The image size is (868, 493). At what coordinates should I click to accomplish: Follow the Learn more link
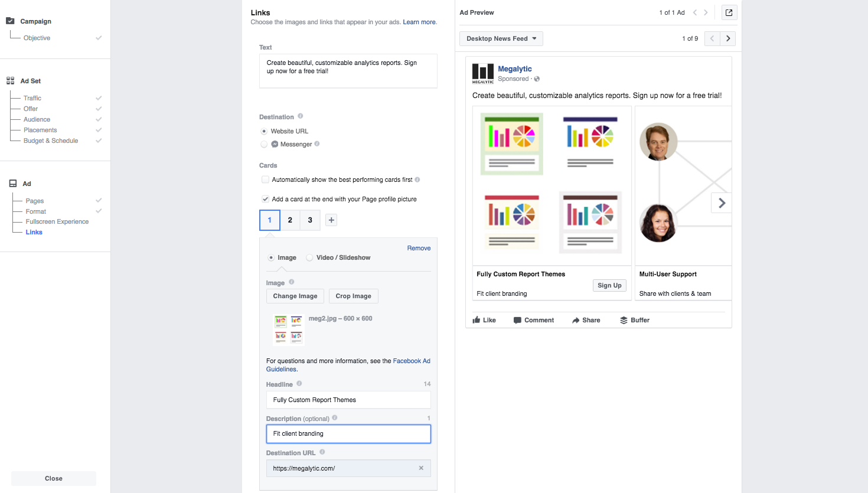tap(419, 22)
